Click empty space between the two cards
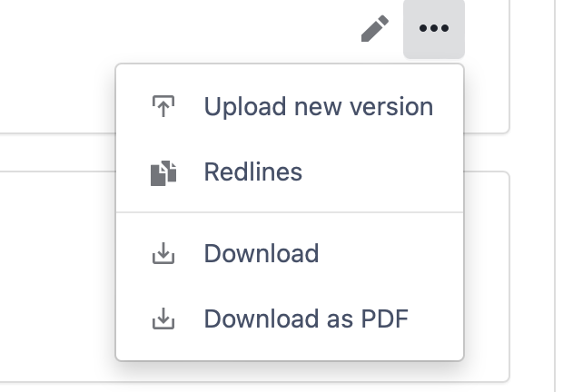This screenshot has width=563, height=392. coord(57,152)
